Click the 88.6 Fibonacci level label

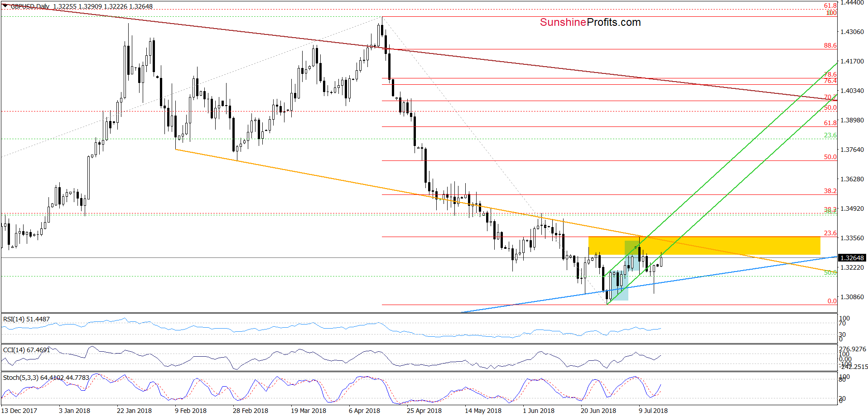tap(830, 45)
